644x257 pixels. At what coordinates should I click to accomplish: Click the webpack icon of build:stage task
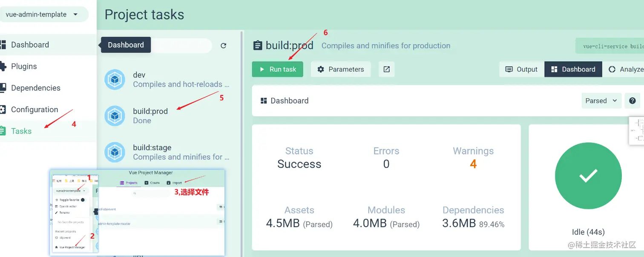115,152
